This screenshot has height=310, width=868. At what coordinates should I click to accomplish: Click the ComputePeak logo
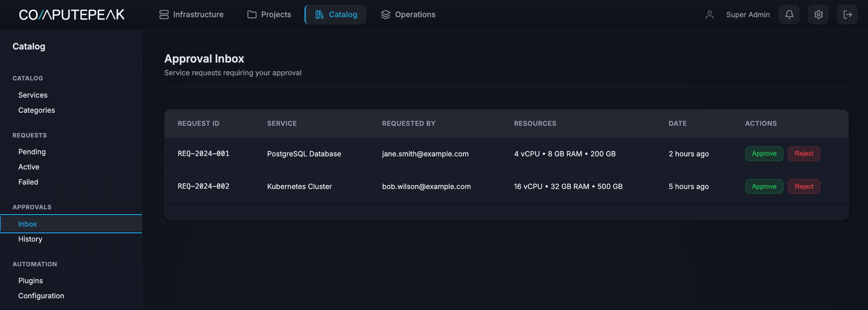point(71,14)
